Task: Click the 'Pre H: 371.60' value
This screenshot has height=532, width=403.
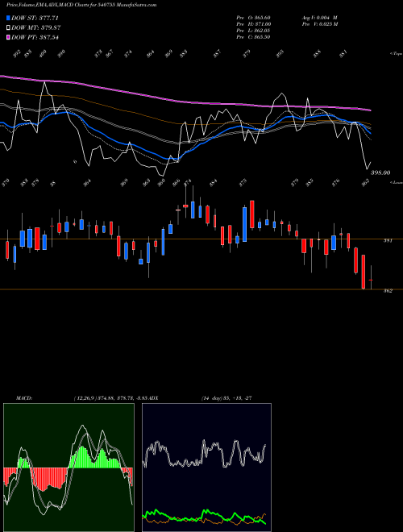Action: click(253, 24)
